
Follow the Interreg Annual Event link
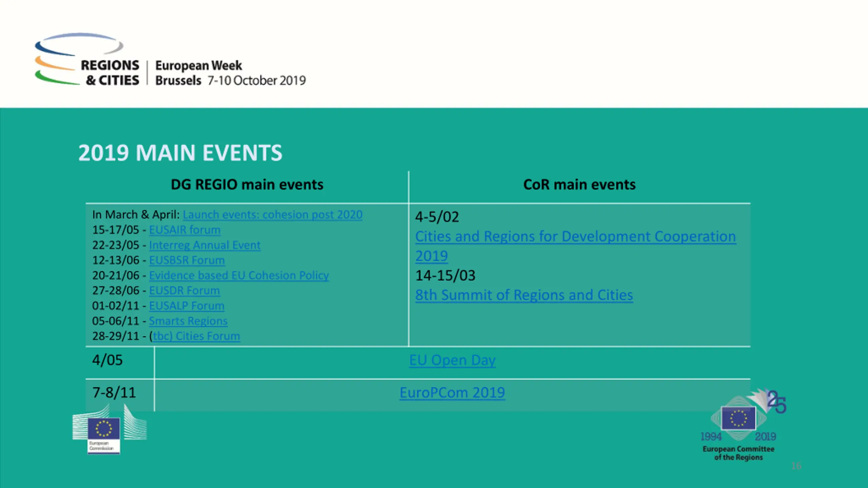pos(205,245)
